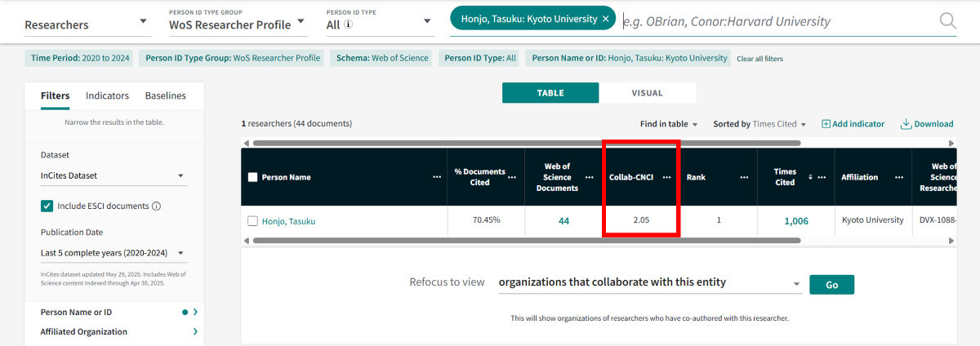Click Add indicator button
The image size is (980, 346).
click(853, 124)
